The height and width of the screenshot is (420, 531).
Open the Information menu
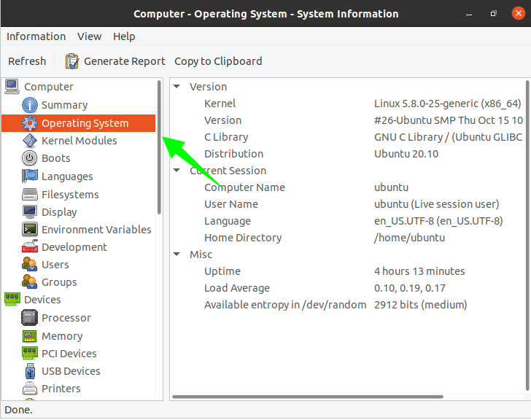click(x=36, y=36)
